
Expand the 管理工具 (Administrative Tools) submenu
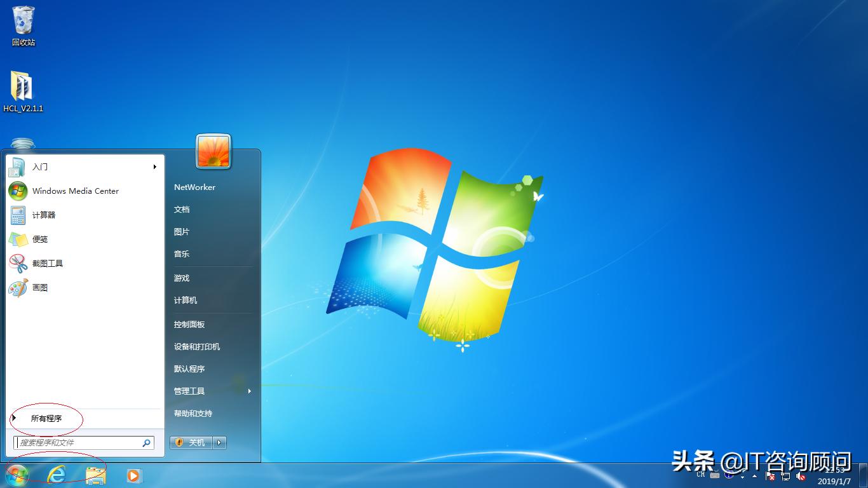click(x=189, y=391)
